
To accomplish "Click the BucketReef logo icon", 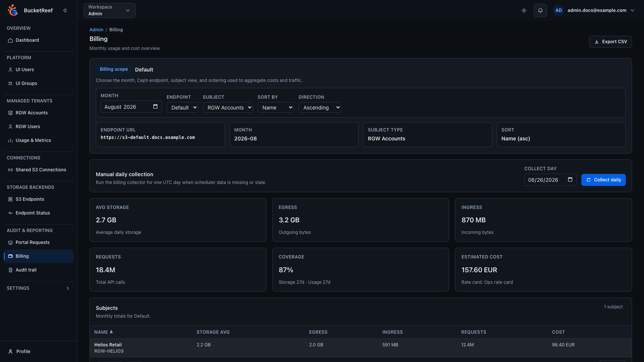I will coord(13,10).
